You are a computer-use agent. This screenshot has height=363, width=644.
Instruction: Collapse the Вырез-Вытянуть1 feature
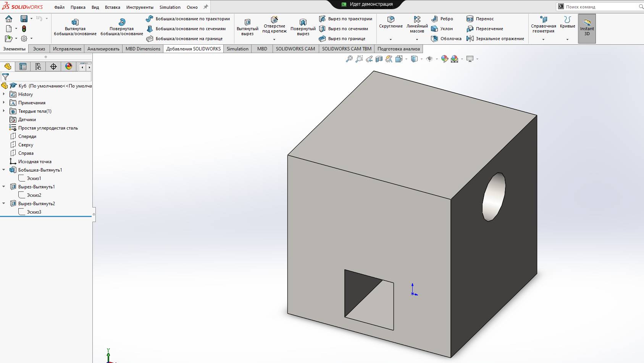coord(4,186)
